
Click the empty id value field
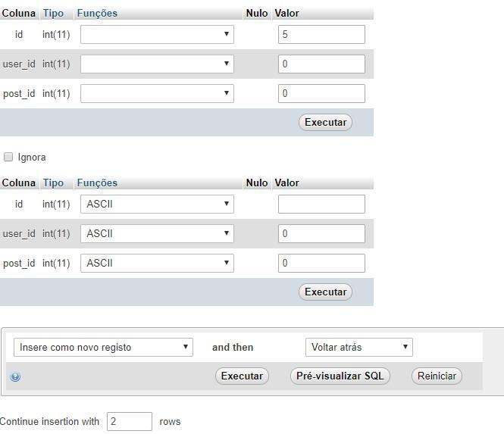coord(321,204)
